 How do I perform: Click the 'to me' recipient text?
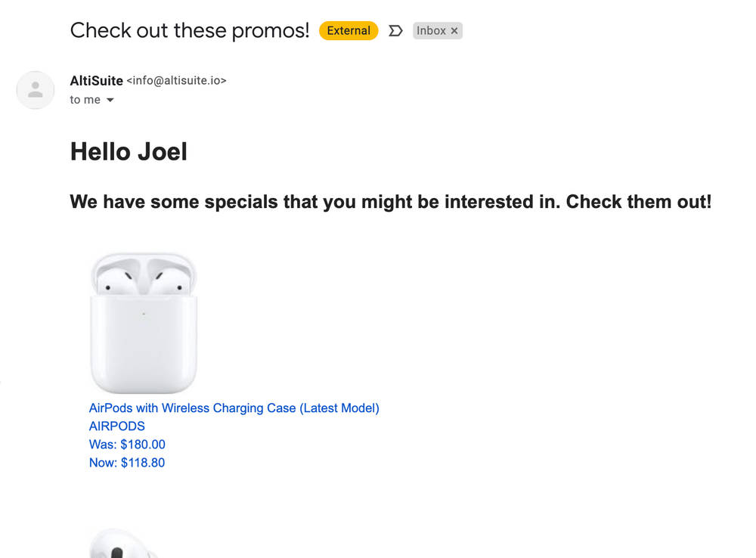85,100
